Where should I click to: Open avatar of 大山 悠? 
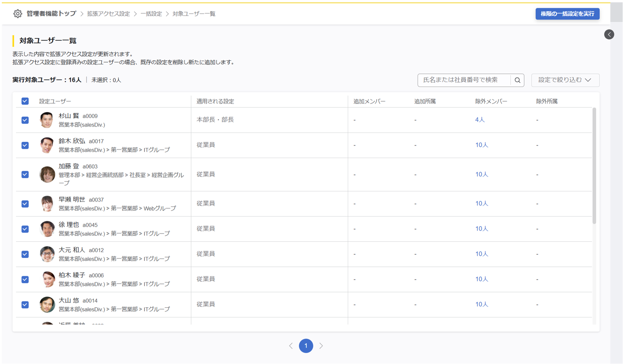click(x=47, y=304)
